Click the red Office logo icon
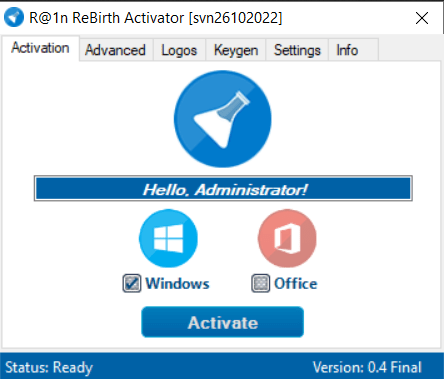 287,238
